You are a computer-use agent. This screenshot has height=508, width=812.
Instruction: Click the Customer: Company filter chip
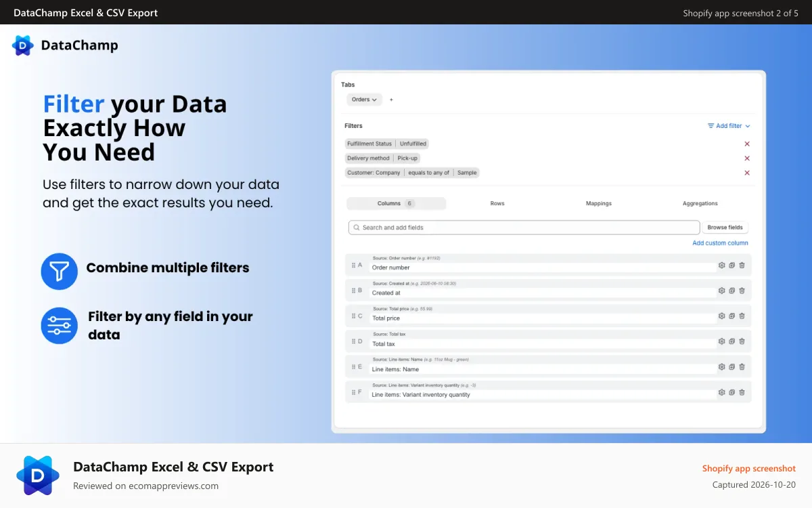point(374,173)
